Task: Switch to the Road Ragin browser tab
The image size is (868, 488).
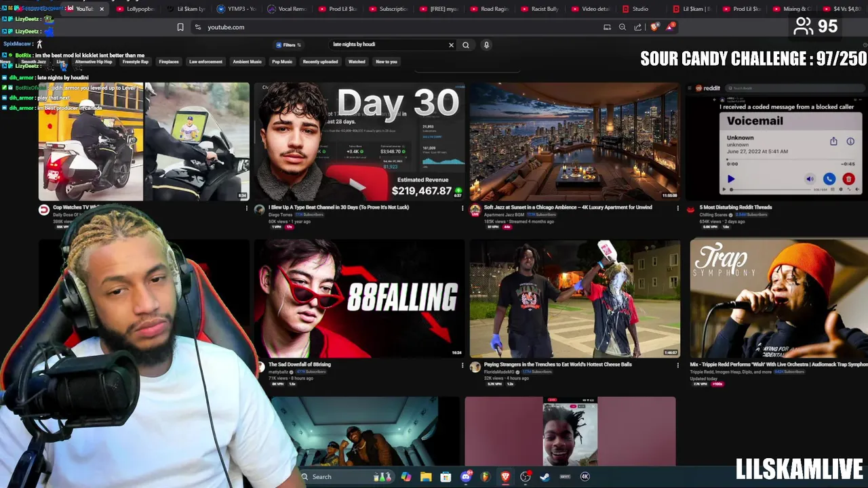Action: 490,9
